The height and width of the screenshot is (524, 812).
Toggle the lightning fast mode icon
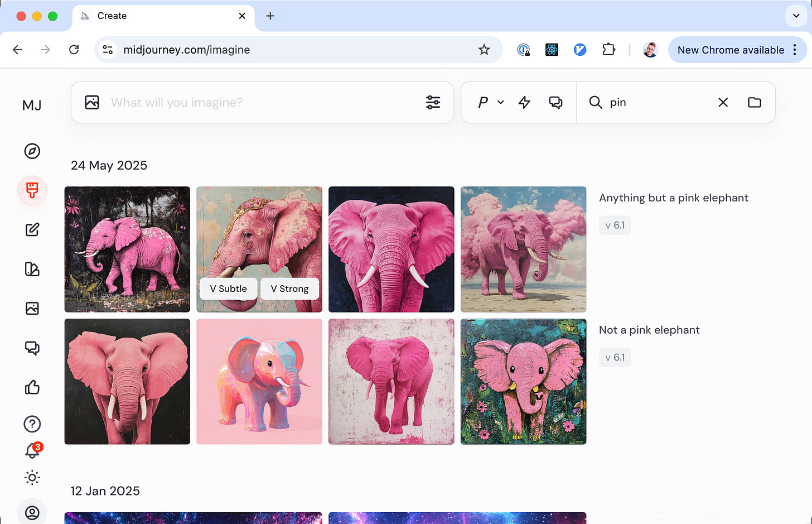tap(524, 102)
